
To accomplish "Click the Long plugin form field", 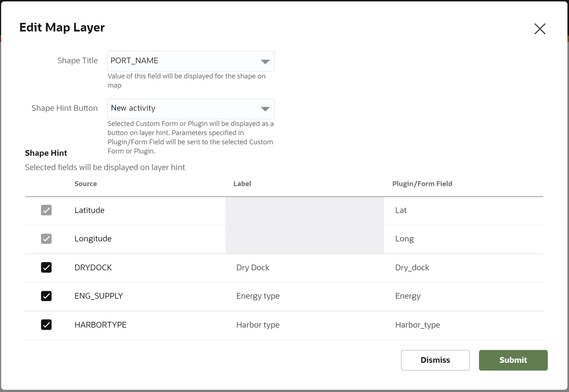I will click(x=404, y=239).
